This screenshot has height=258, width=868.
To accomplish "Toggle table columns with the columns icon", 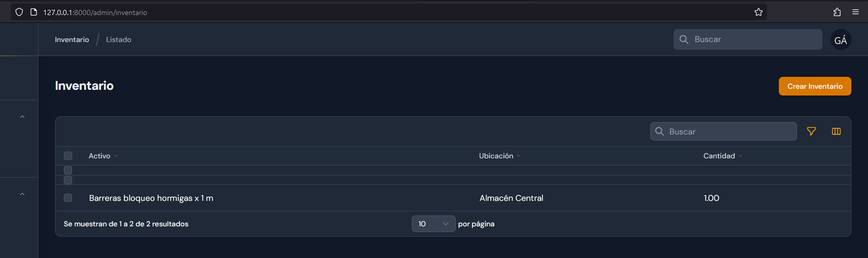I will [836, 131].
